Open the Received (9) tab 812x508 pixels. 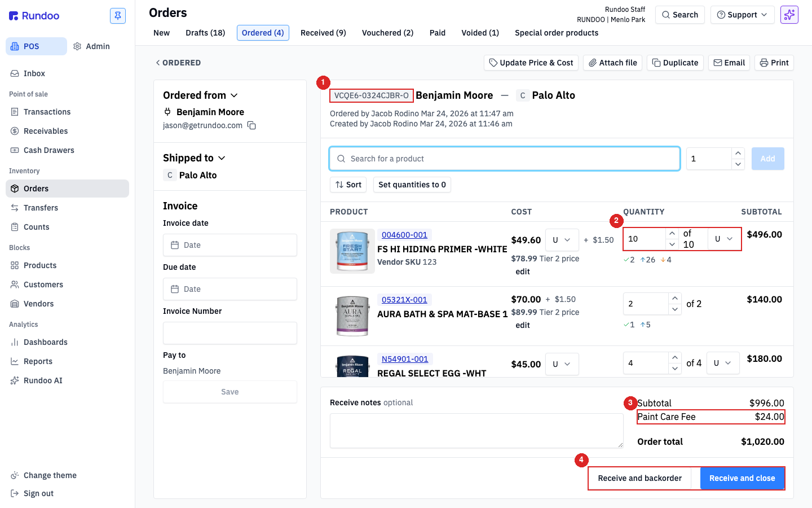click(323, 33)
